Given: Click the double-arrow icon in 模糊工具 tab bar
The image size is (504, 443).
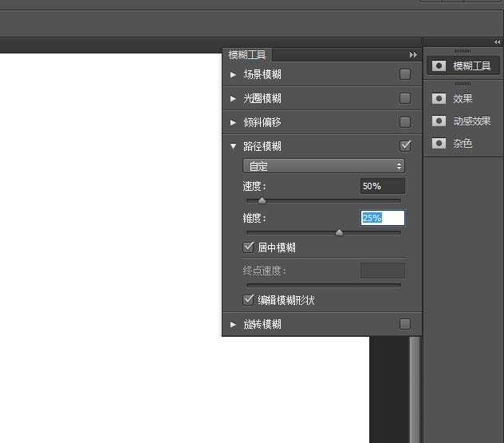Looking at the screenshot, I should [413, 54].
